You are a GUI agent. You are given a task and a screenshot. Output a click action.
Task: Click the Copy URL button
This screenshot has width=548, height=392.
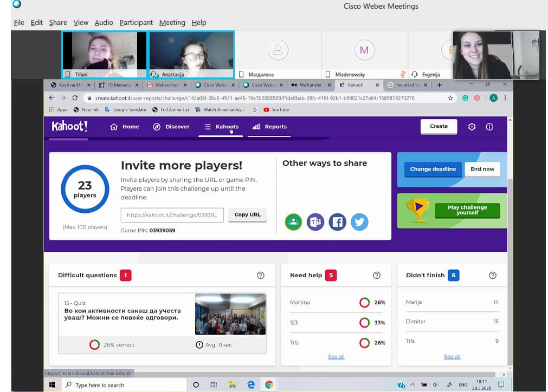coord(247,214)
